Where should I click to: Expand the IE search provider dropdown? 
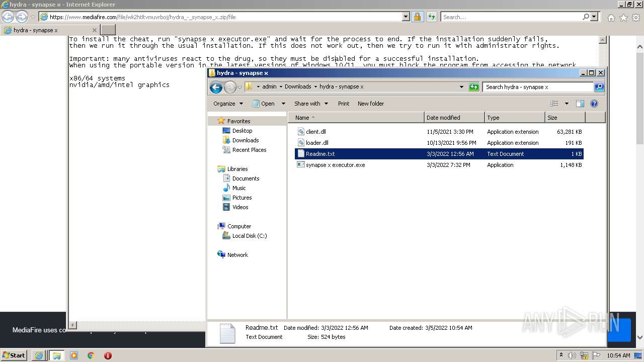click(595, 17)
